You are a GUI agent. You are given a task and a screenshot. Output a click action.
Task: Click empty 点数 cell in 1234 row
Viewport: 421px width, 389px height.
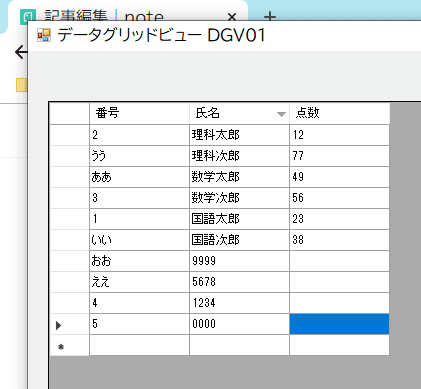339,303
